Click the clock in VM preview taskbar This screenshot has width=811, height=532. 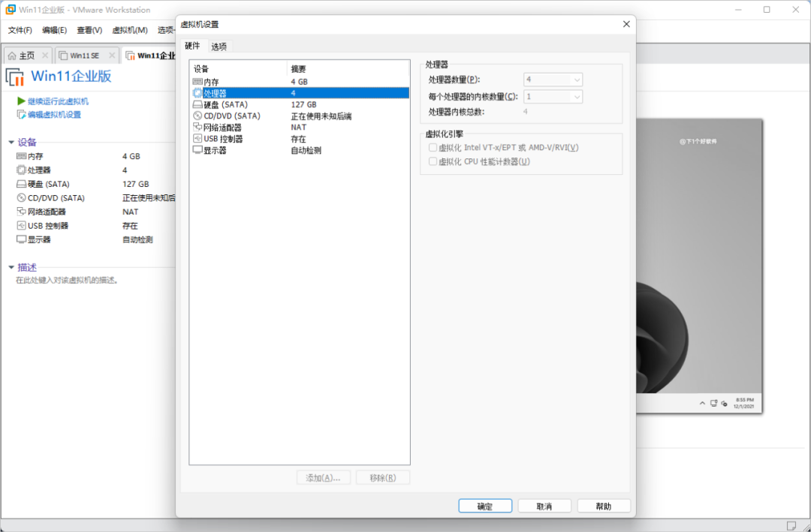pos(745,403)
